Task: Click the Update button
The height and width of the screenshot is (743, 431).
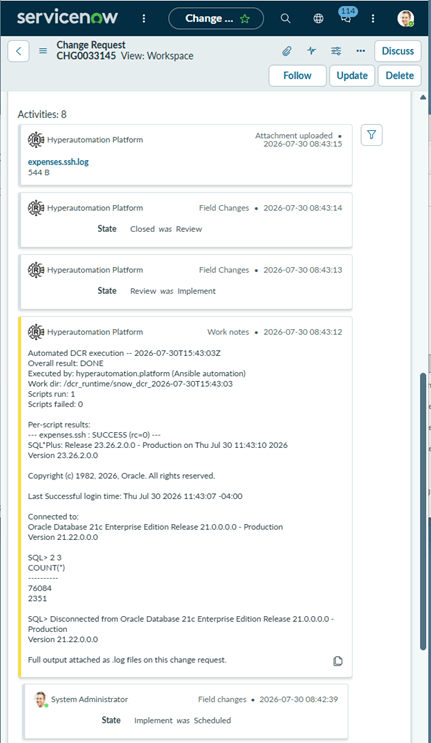Action: (352, 76)
